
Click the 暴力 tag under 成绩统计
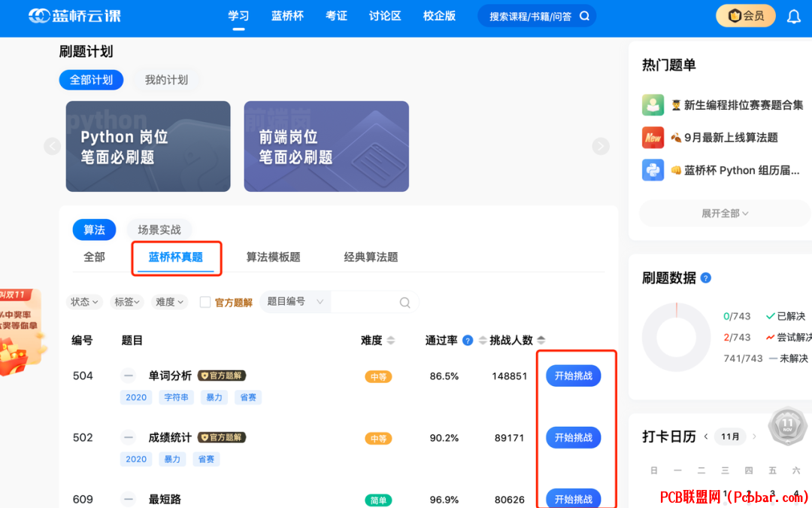pos(172,459)
